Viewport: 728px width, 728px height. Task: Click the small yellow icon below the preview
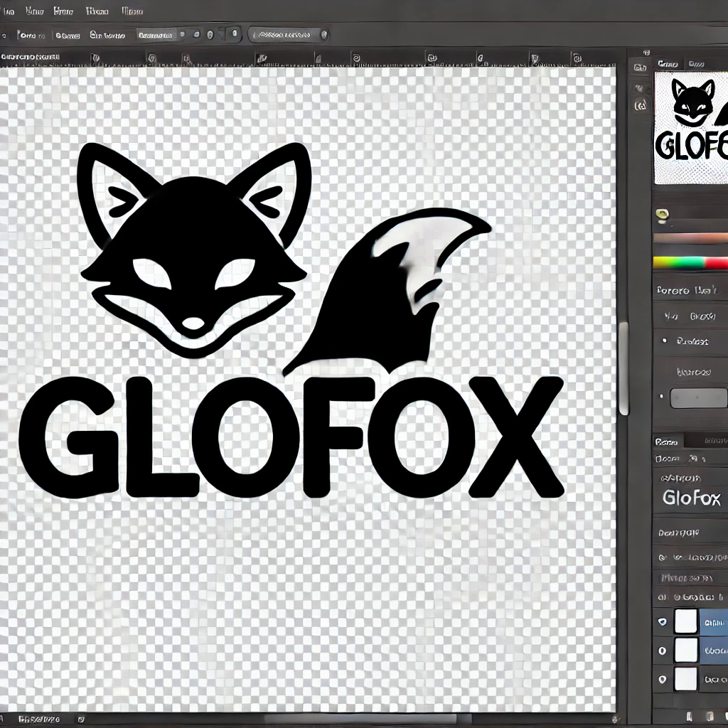(663, 213)
